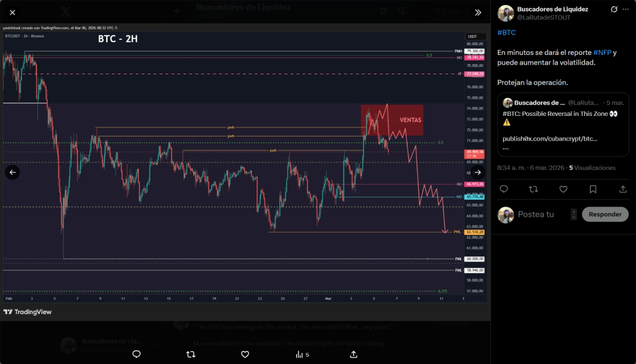Open Buscadores de Liquidez profile avatar

506,13
